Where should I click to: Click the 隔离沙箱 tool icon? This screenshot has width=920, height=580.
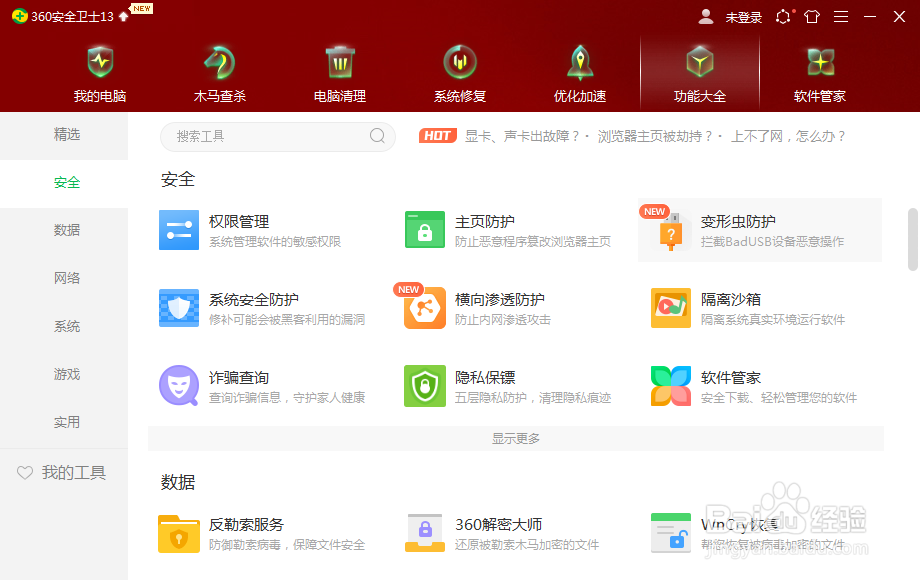click(670, 308)
